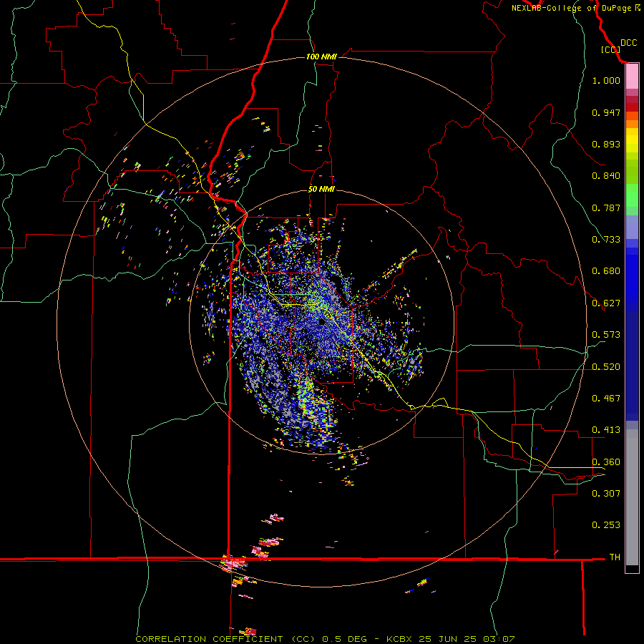Viewport: 644px width, 644px height.
Task: Click the 0.253 scale value
Action: (x=606, y=525)
